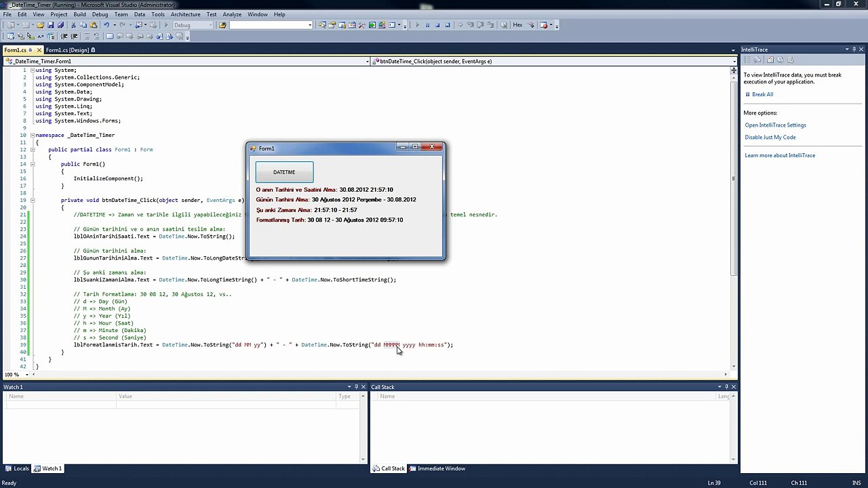Click the Break All link in IntelliTrace
Image resolution: width=868 pixels, height=488 pixels.
(x=762, y=94)
